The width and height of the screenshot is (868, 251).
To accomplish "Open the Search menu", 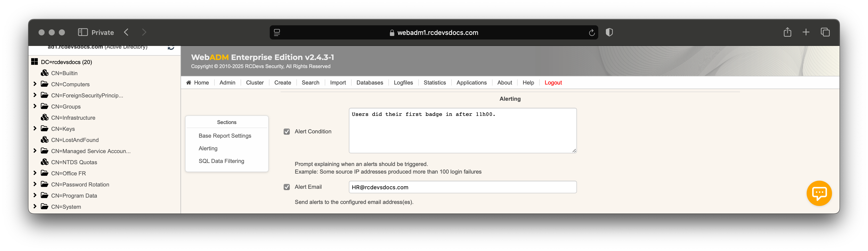I will pyautogui.click(x=310, y=82).
